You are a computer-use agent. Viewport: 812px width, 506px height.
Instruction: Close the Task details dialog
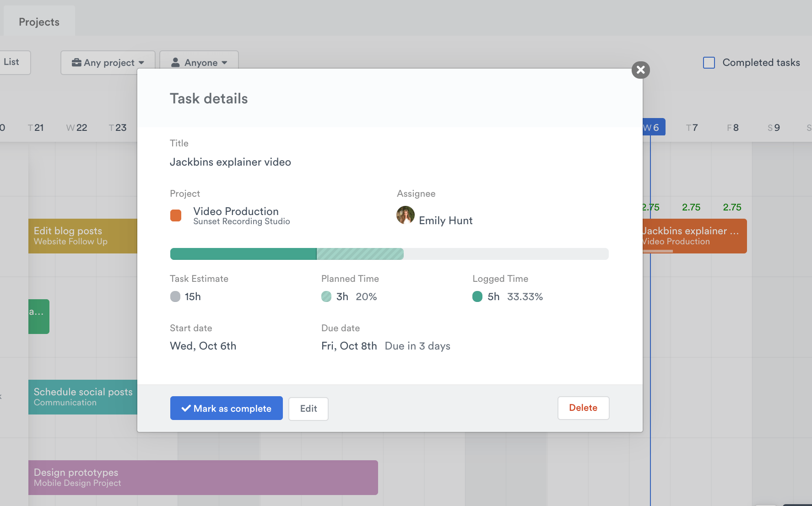click(640, 70)
